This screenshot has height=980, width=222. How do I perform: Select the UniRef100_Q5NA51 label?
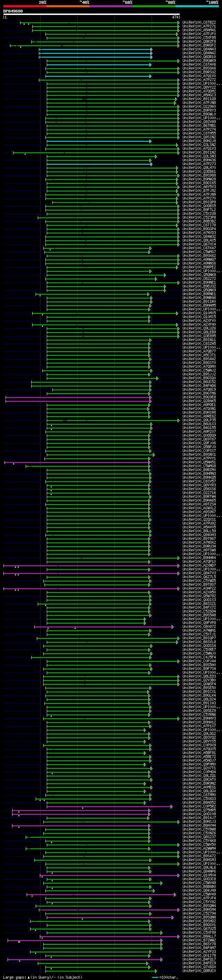199,462
